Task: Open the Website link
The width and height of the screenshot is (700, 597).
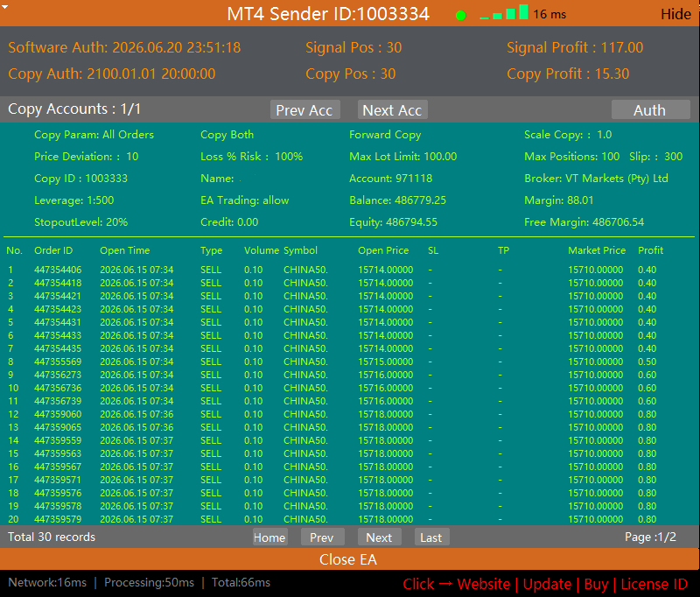Action: pyautogui.click(x=484, y=584)
